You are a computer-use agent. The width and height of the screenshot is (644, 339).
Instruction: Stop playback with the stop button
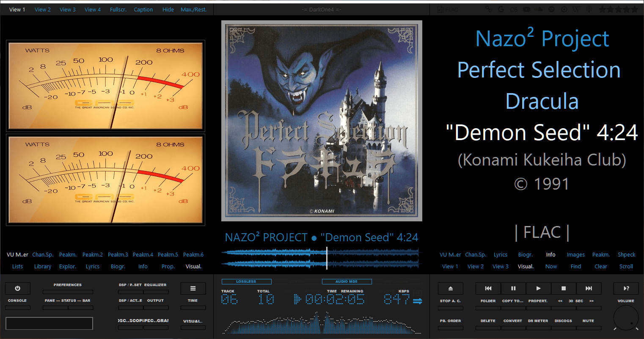(564, 288)
